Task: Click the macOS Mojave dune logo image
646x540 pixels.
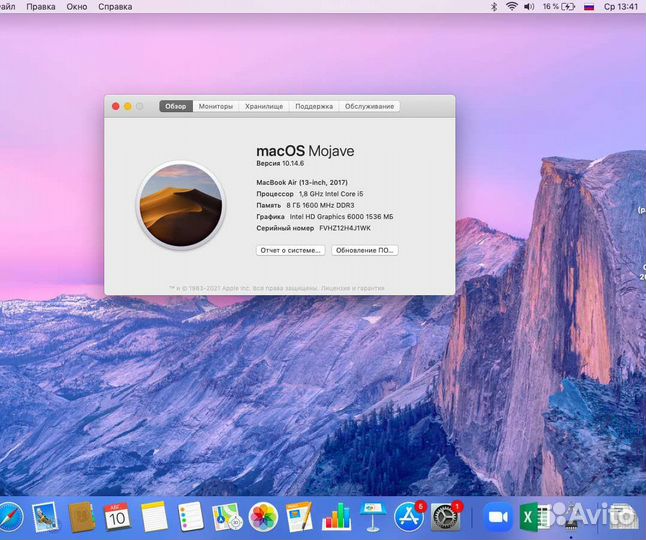Action: [181, 205]
